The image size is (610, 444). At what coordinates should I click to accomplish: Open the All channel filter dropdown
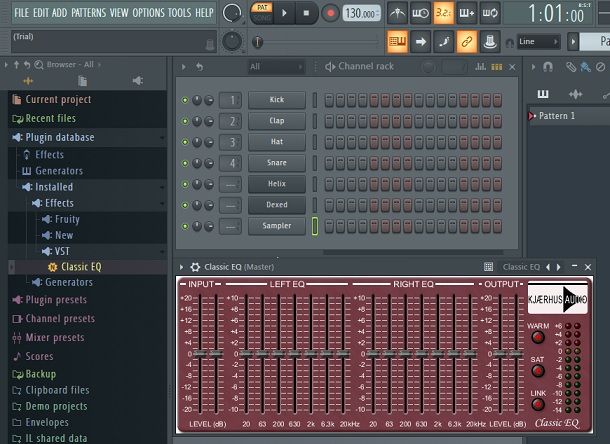[276, 67]
